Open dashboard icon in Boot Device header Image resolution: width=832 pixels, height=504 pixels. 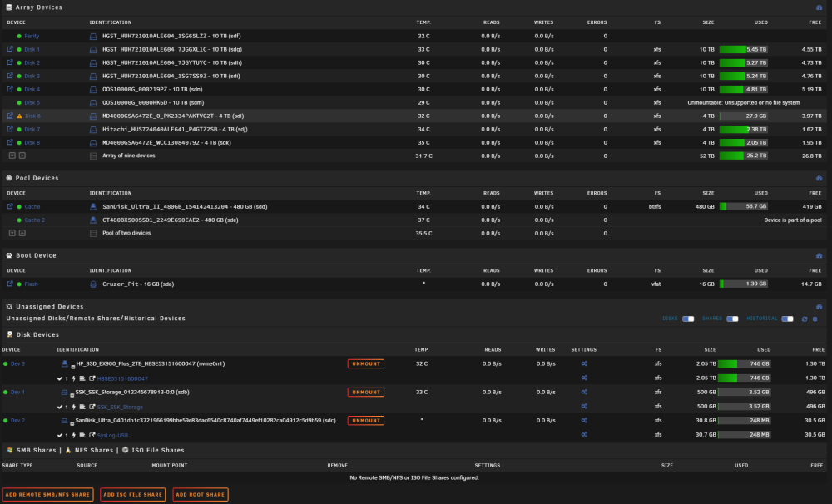[819, 255]
